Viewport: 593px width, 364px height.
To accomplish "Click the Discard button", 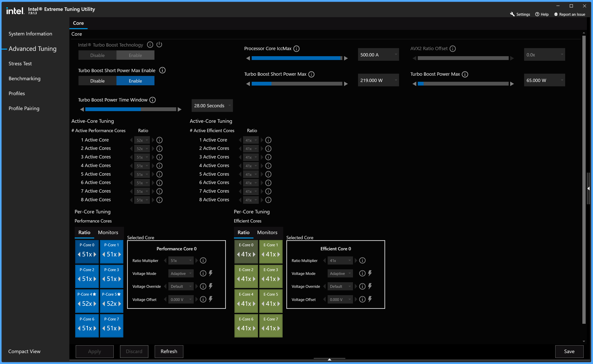I will coord(134,351).
